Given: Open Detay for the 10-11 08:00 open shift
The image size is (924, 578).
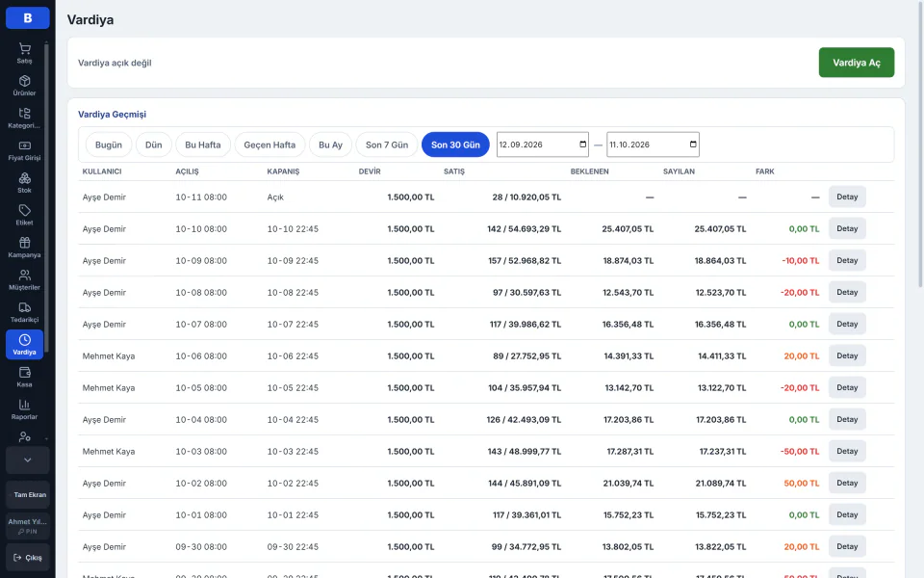Looking at the screenshot, I should [847, 197].
